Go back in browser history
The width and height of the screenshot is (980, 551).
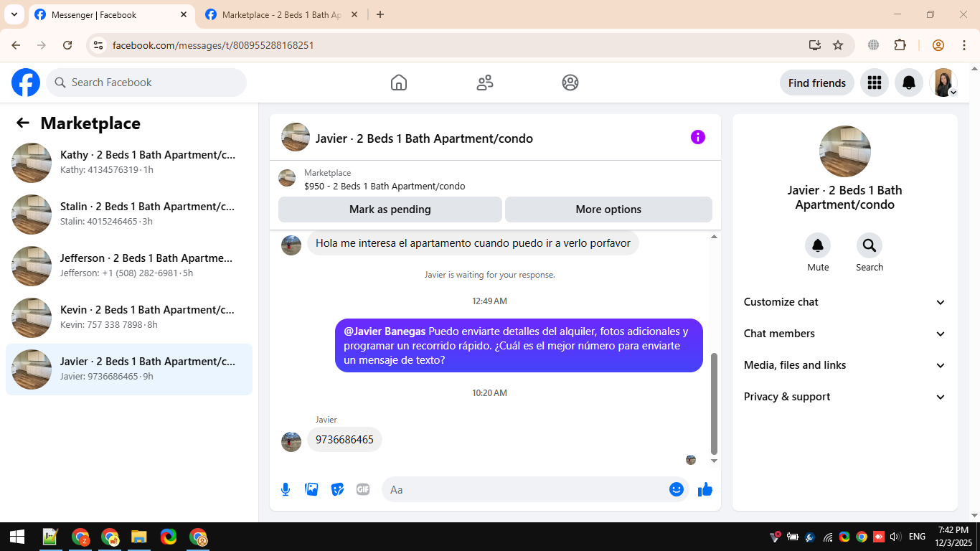tap(16, 45)
